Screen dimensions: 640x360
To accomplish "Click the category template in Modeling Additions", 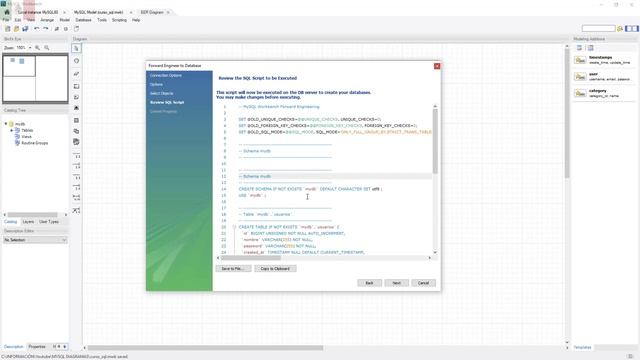I will [x=603, y=93].
